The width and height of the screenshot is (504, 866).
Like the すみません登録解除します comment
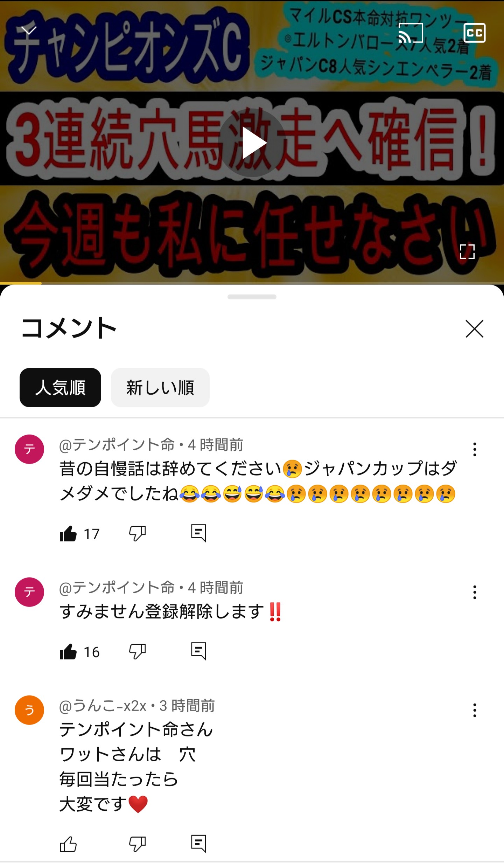click(x=68, y=652)
